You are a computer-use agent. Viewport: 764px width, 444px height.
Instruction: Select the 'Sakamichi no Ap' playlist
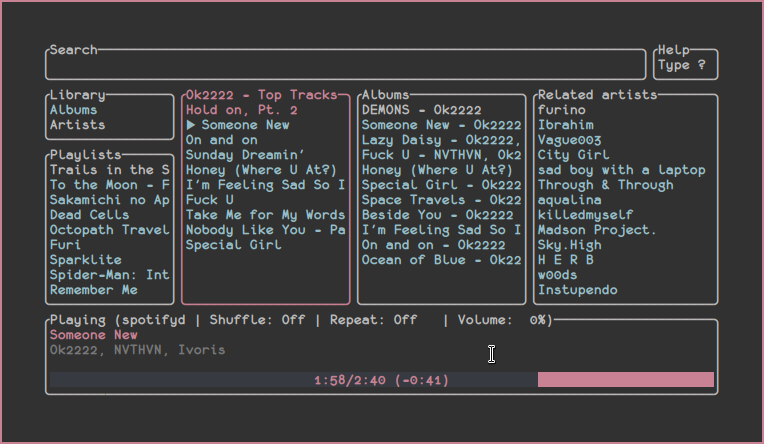[x=110, y=200]
